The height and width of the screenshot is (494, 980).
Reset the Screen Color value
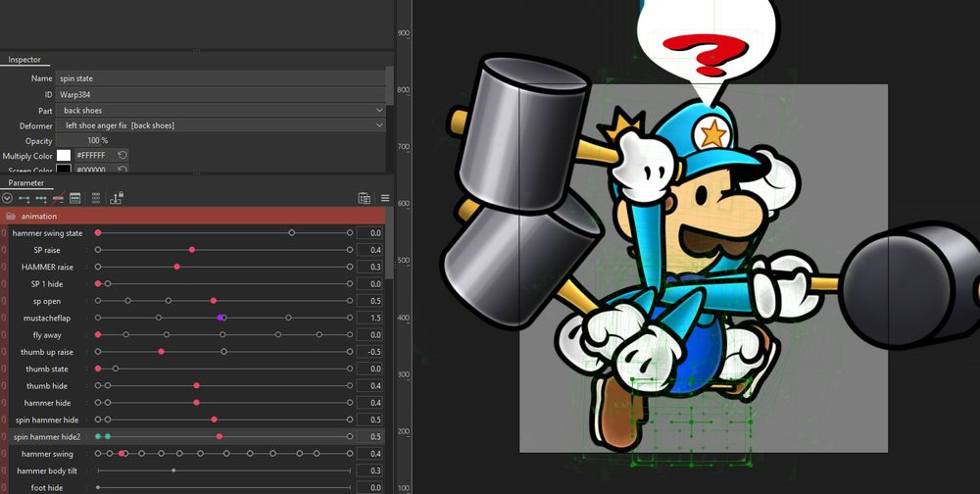coord(122,170)
